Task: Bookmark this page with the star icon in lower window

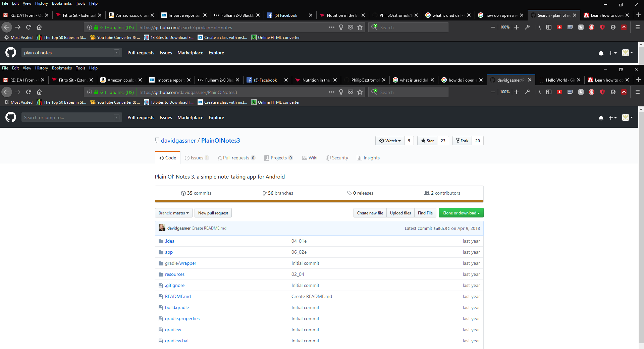Action: [x=360, y=92]
